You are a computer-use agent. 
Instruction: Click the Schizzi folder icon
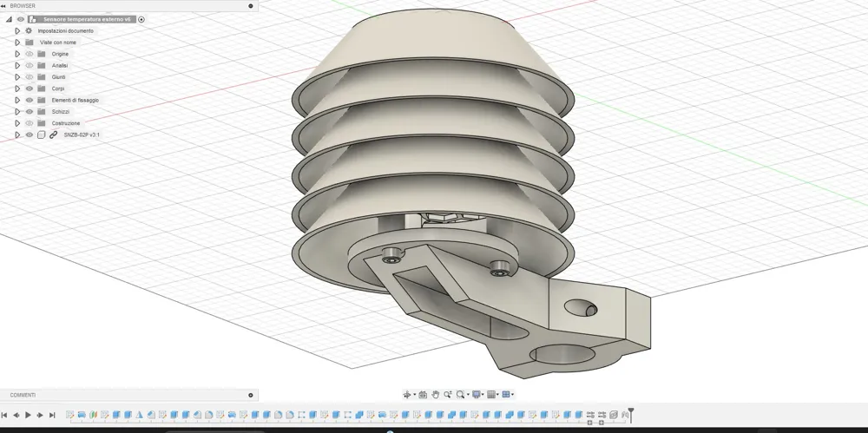42,112
